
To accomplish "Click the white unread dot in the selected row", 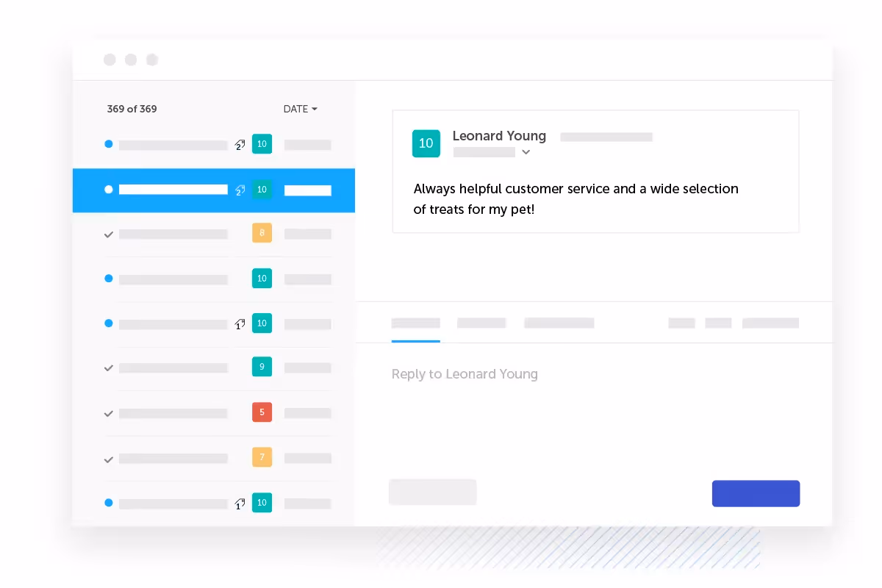I will [x=109, y=190].
